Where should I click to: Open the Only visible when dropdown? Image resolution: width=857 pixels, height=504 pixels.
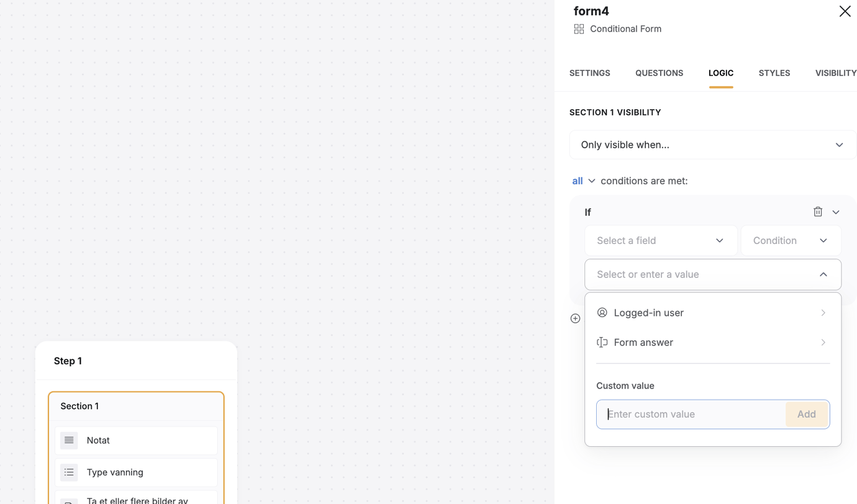pyautogui.click(x=713, y=145)
